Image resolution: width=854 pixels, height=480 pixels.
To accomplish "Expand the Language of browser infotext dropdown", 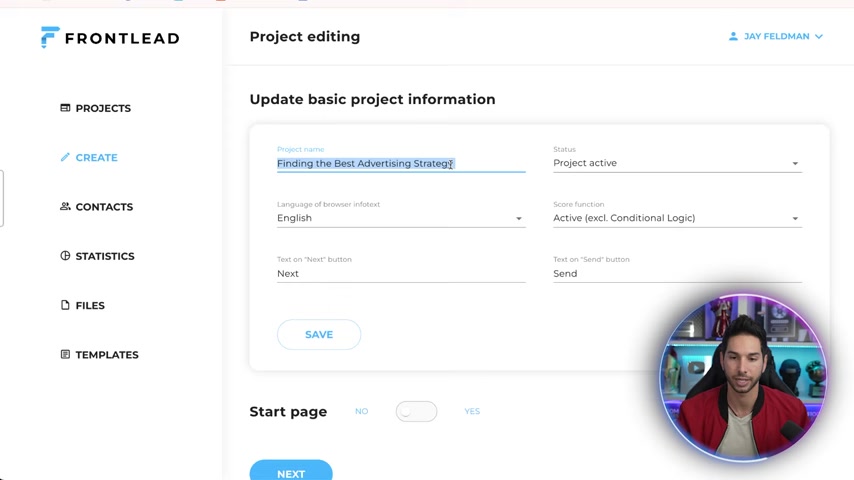I will click(401, 218).
